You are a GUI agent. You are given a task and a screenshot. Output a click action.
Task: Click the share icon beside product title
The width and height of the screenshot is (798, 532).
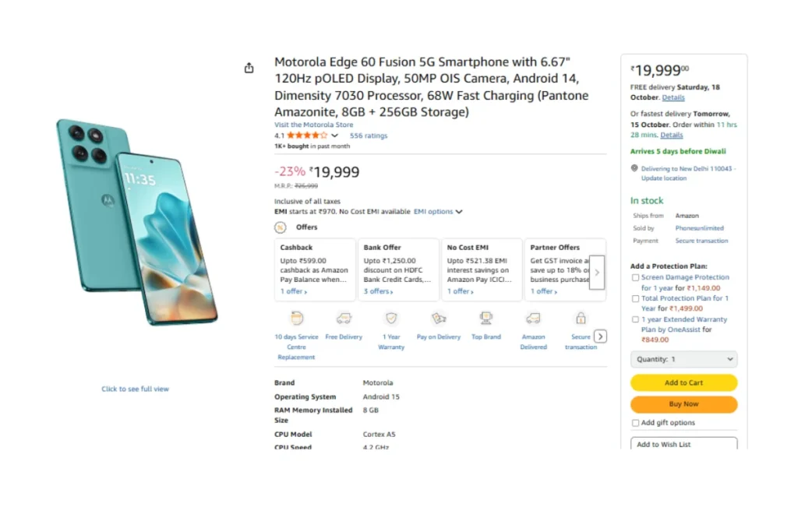tap(249, 68)
